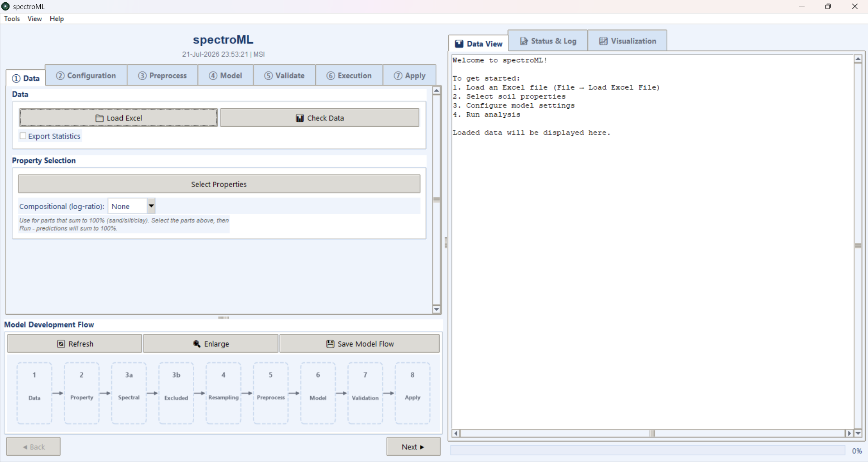This screenshot has height=462, width=868.
Task: Minimize the spectroML window
Action: (802, 6)
